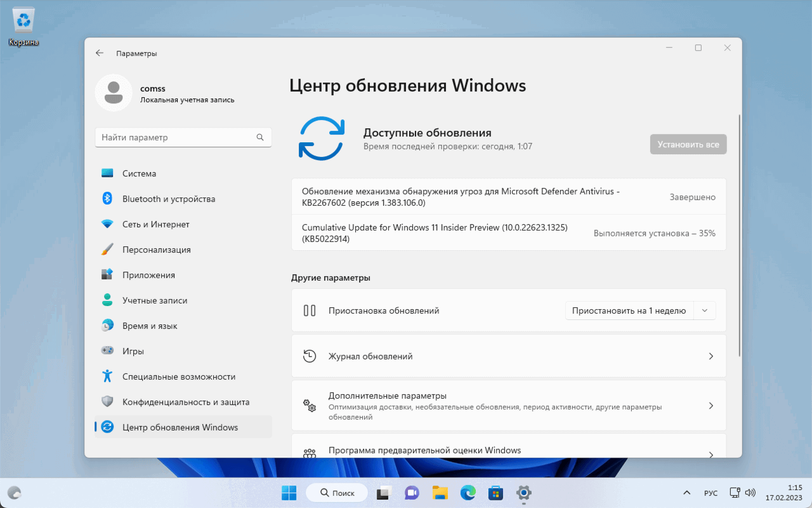The image size is (812, 508).
Task: Open the comss user account avatar
Action: (x=114, y=93)
